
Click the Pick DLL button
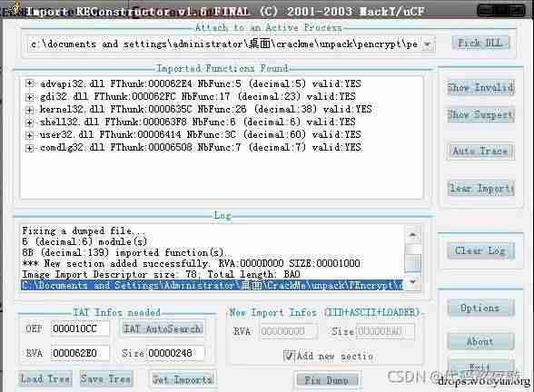coord(480,44)
